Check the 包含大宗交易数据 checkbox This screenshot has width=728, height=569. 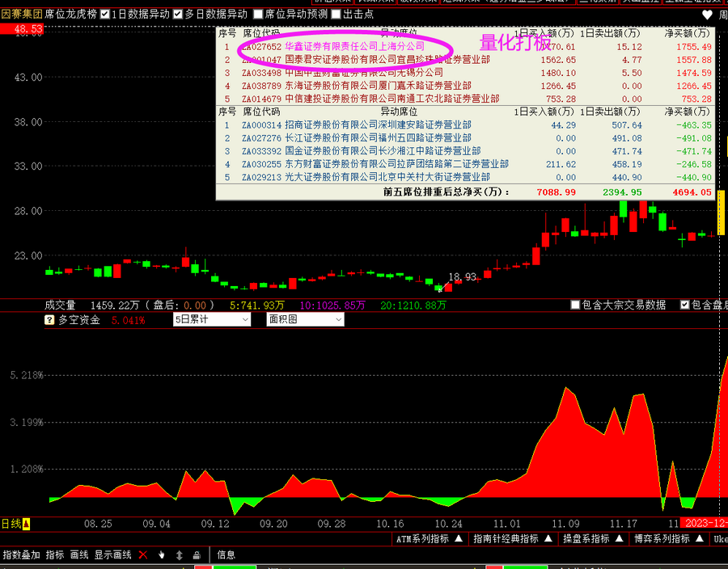pos(575,305)
